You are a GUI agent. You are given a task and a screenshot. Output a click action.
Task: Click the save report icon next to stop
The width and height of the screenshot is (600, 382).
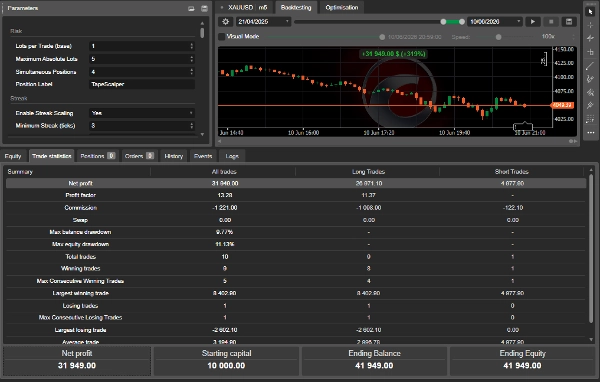pos(569,22)
